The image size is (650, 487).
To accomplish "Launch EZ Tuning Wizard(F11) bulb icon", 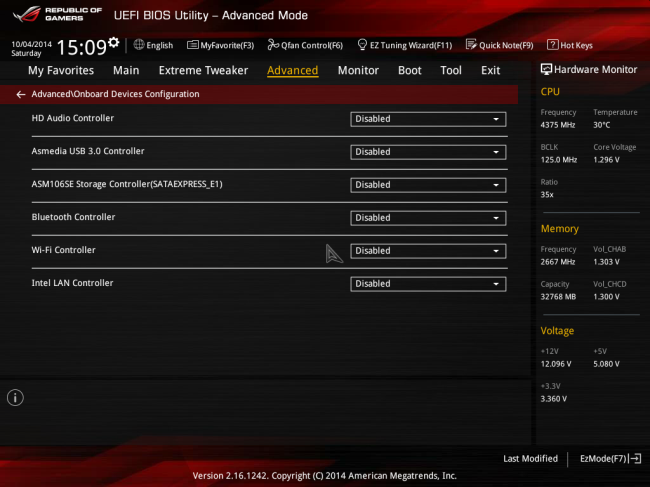I will (x=362, y=45).
